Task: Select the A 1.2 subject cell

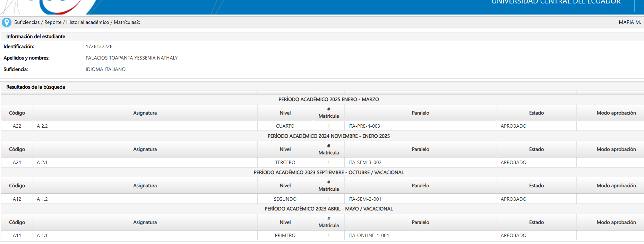Action: pos(145,199)
